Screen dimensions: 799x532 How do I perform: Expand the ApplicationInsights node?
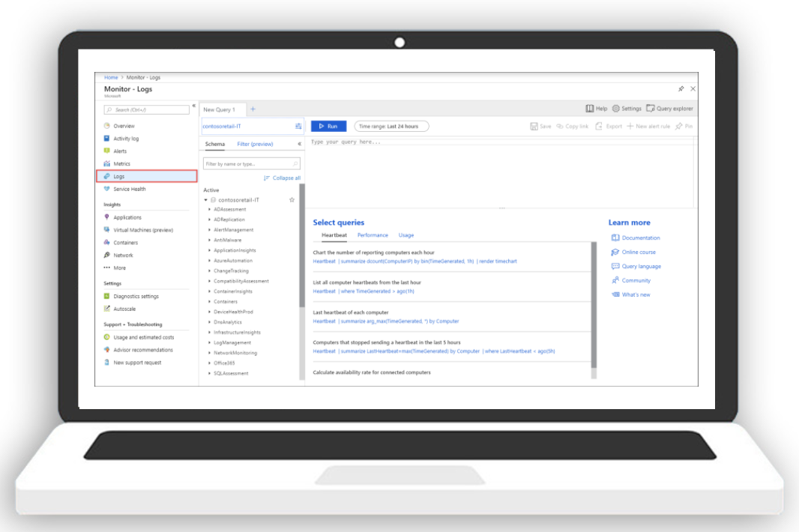209,250
